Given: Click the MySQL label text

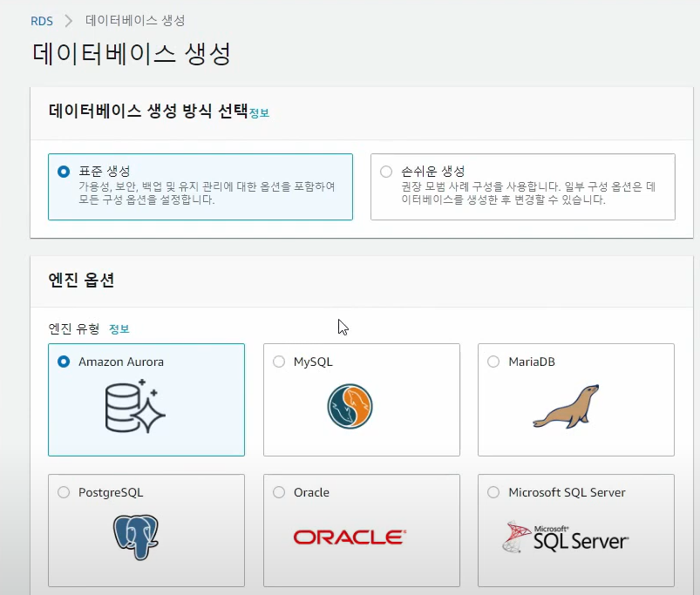Looking at the screenshot, I should [x=313, y=362].
